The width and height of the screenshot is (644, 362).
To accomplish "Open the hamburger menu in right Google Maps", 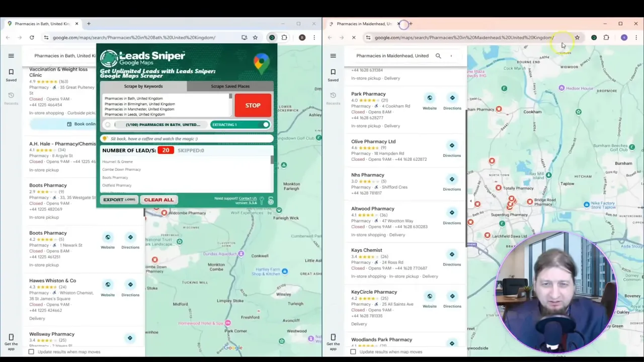I will (333, 56).
